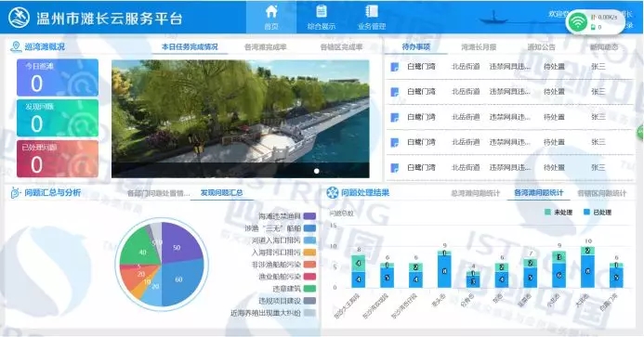Open the 综合展示 clipboard icon
The height and width of the screenshot is (337, 644).
(x=322, y=11)
